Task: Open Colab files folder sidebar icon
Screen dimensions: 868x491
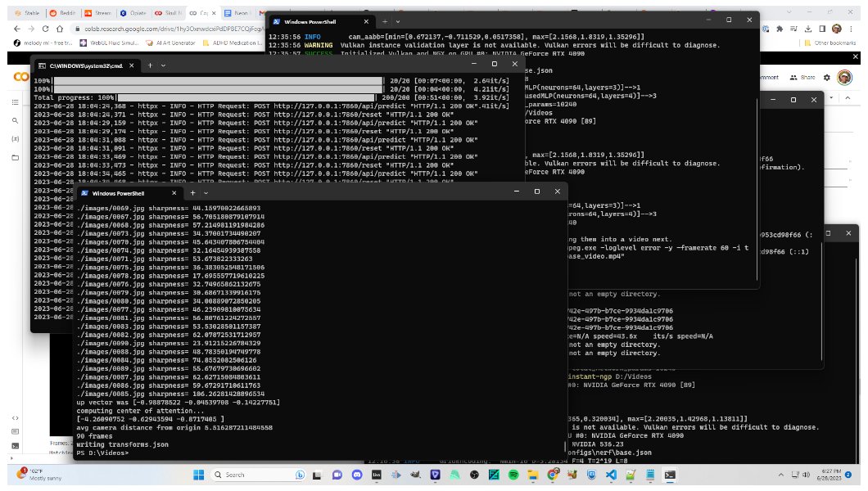Action: 15,158
